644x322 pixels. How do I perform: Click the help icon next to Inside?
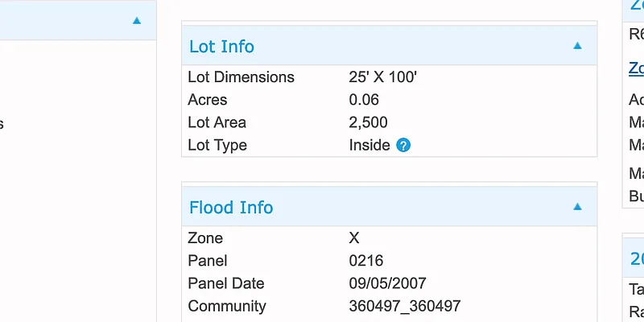click(404, 146)
